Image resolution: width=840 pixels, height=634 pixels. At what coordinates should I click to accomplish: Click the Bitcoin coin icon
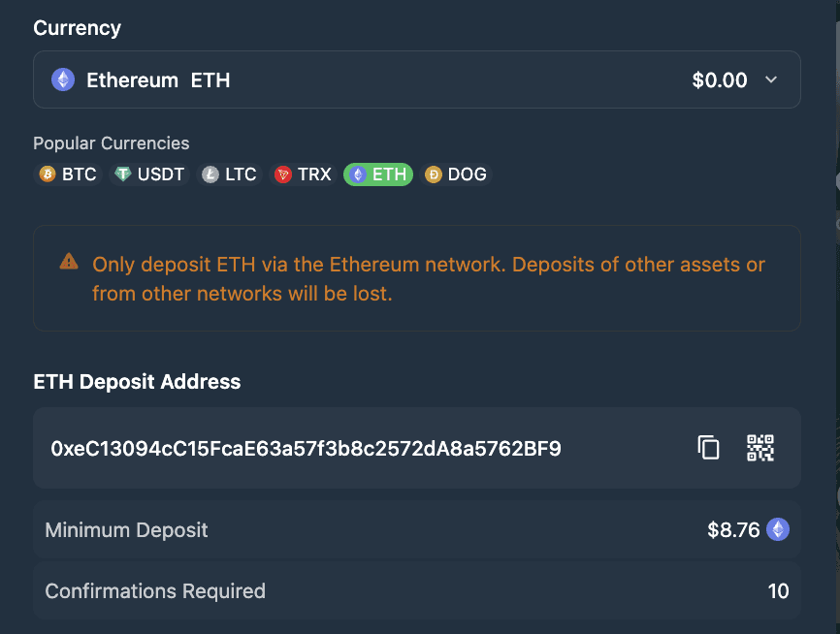point(48,174)
